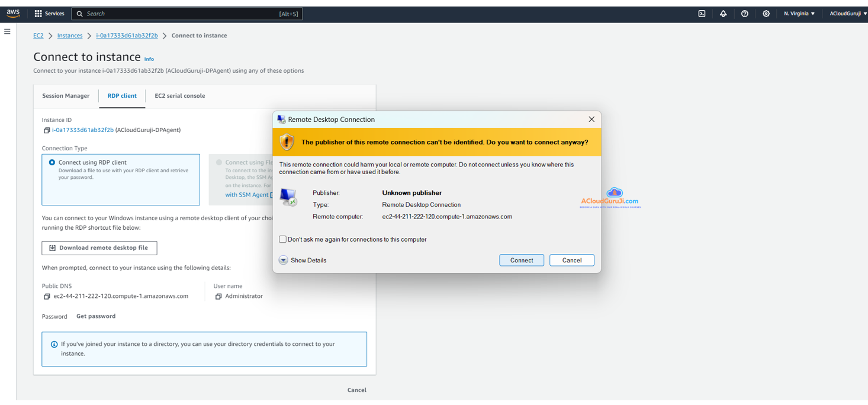Launch the CloudShell terminal icon
Viewport: 868px width, 405px height.
click(x=702, y=14)
